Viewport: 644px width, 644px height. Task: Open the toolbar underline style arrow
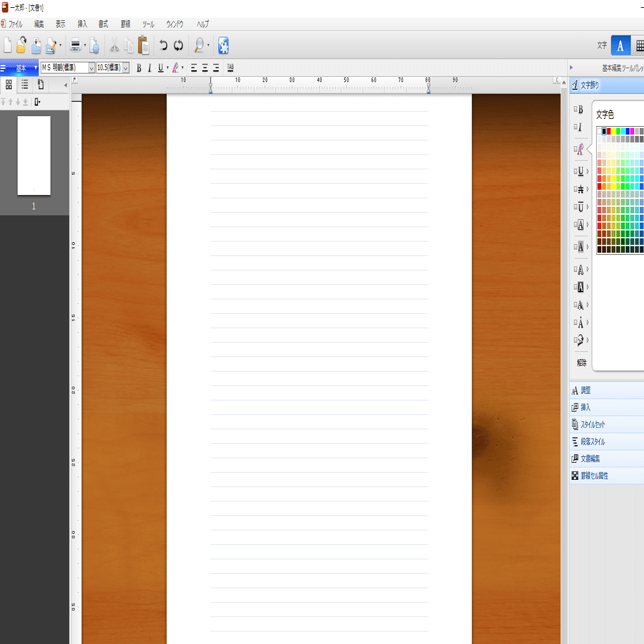(167, 68)
